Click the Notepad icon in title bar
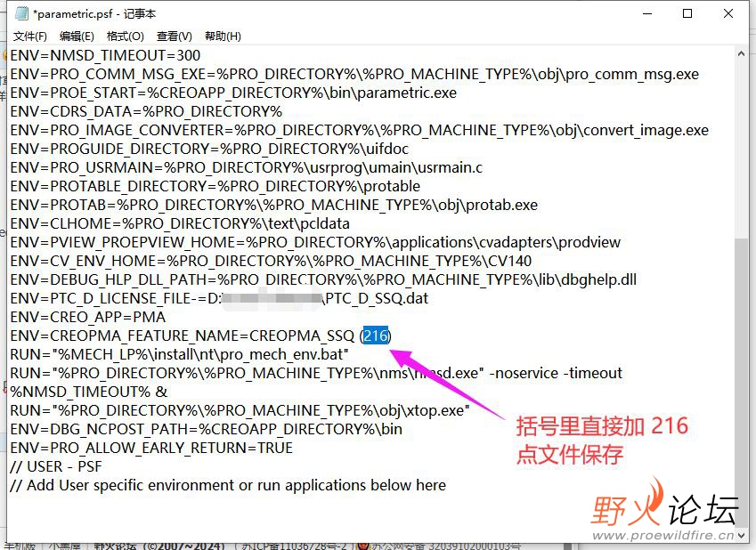 tap(21, 13)
